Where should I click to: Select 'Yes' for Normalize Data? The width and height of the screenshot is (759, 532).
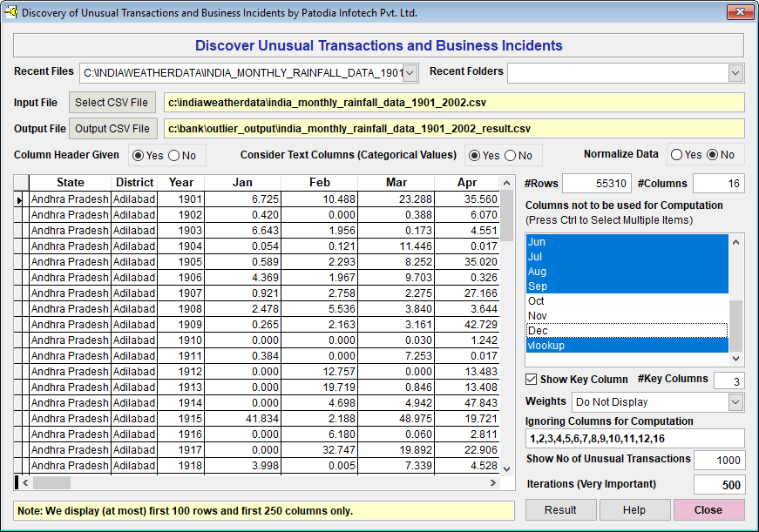coord(676,155)
